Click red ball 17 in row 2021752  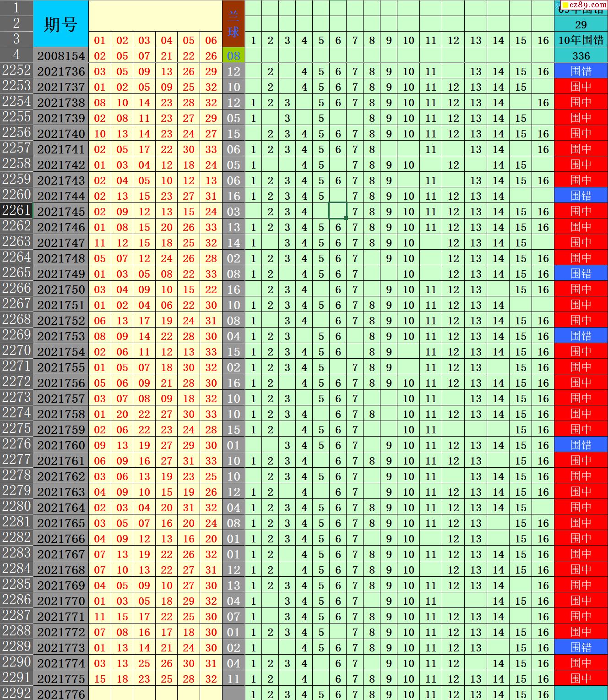click(x=144, y=320)
